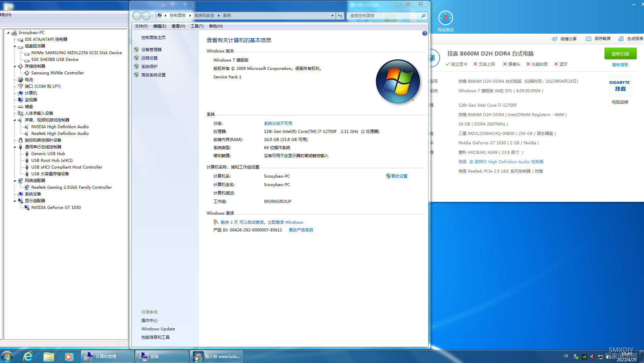
Task: Select USB Root Hub (xHCI) item
Action: tap(52, 160)
